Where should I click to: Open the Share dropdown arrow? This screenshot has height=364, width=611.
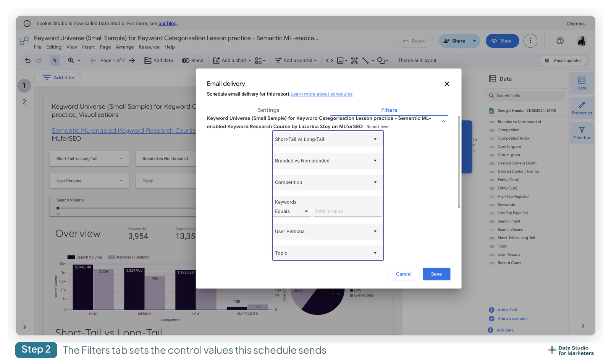pos(474,41)
